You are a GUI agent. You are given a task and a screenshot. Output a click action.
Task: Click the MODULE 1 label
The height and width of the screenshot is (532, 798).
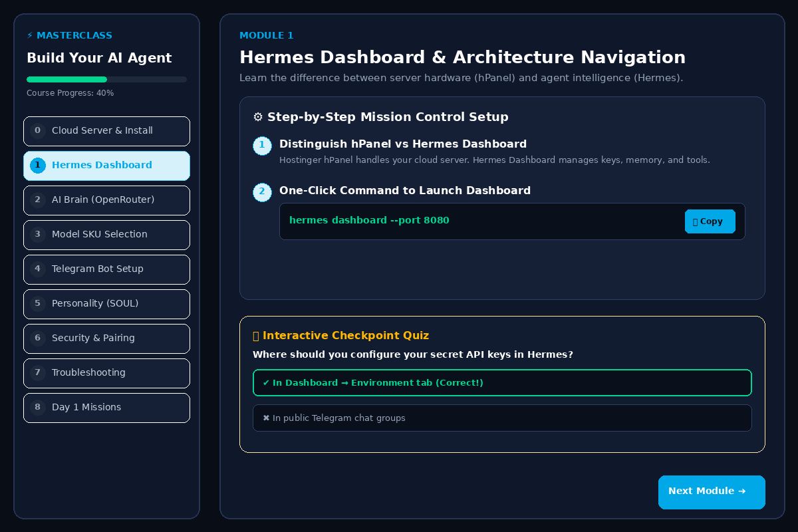[x=266, y=35]
